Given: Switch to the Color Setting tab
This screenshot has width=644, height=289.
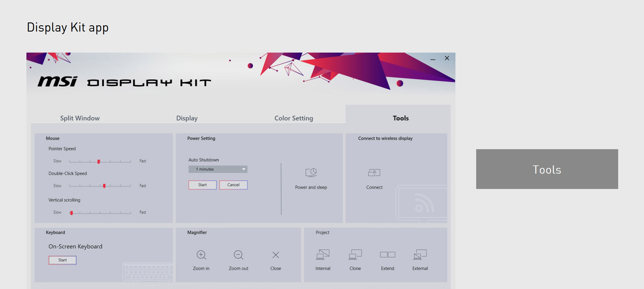Looking at the screenshot, I should [x=294, y=118].
